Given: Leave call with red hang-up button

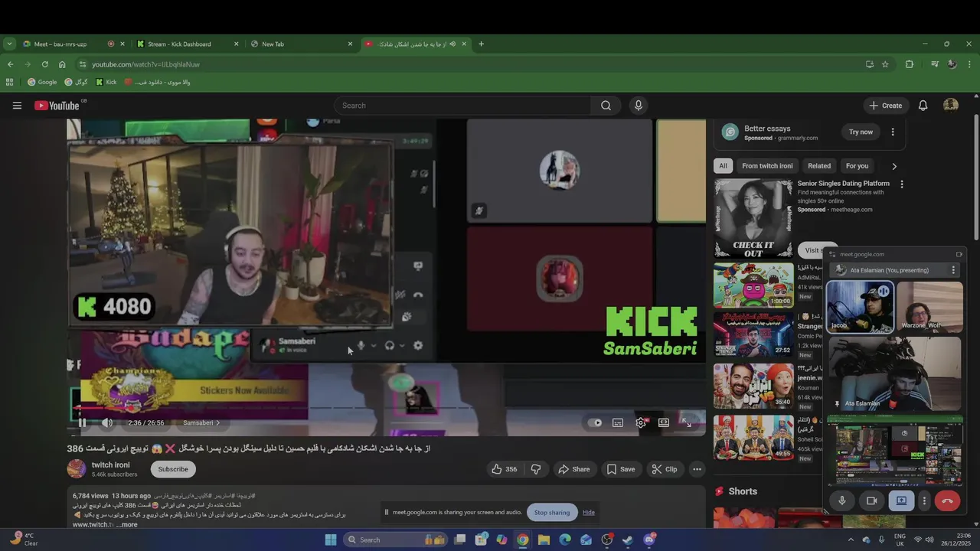Looking at the screenshot, I should coord(947,500).
